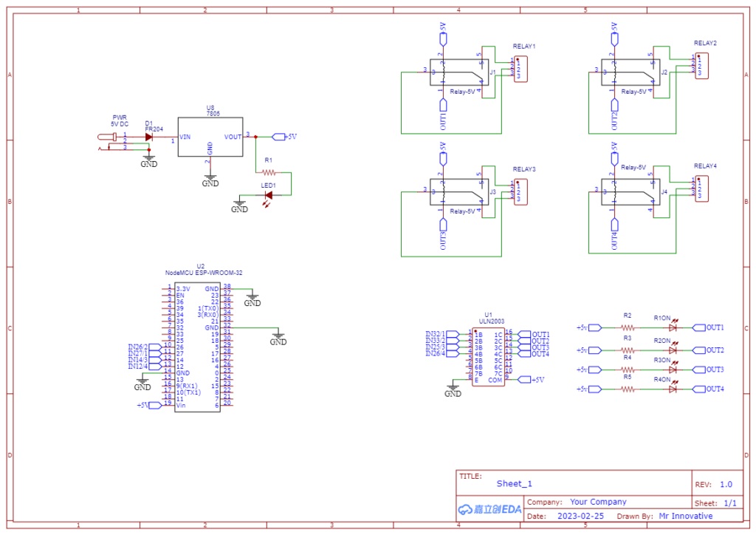Image resolution: width=756 pixels, height=535 pixels.
Task: Click the date '2023-02-25'
Action: click(x=580, y=517)
